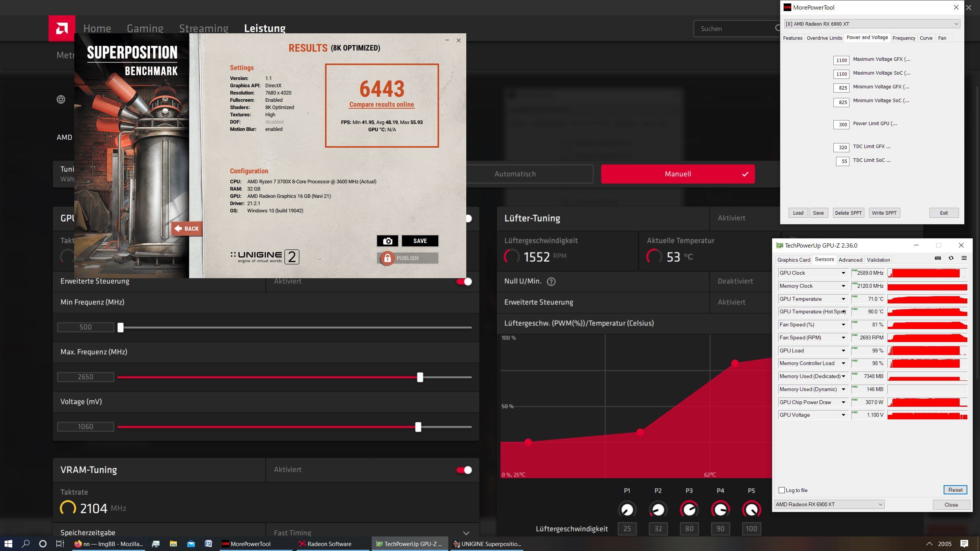980x551 pixels.
Task: Open the Frequency tab in MorePowerTool
Action: pyautogui.click(x=903, y=38)
